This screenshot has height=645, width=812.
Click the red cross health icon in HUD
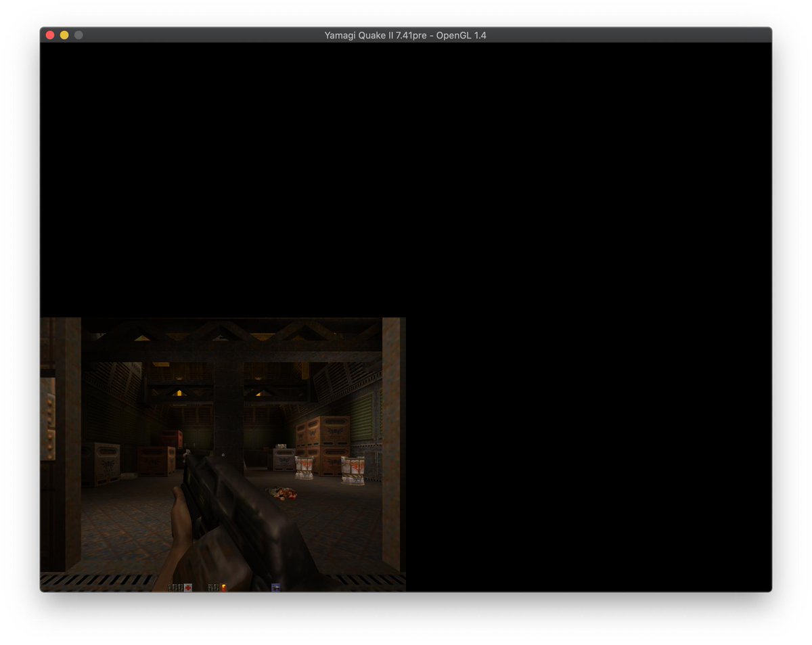188,587
